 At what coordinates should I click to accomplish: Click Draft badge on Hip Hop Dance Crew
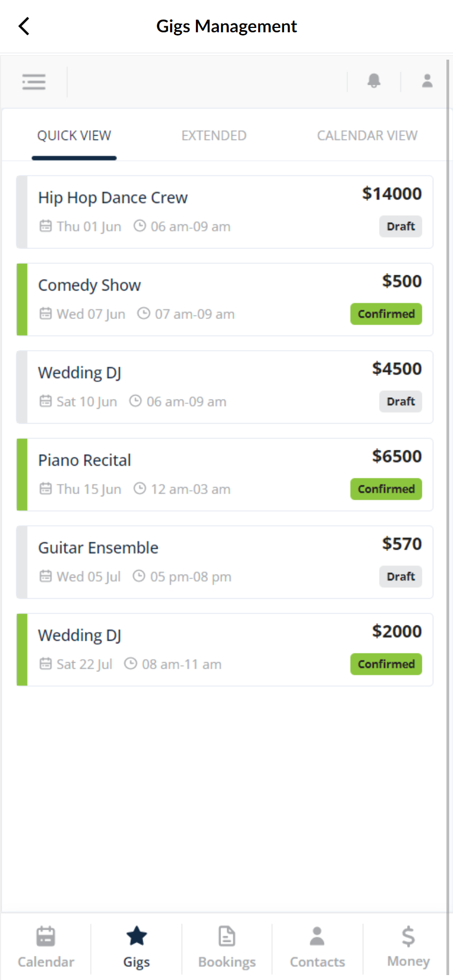pos(400,227)
